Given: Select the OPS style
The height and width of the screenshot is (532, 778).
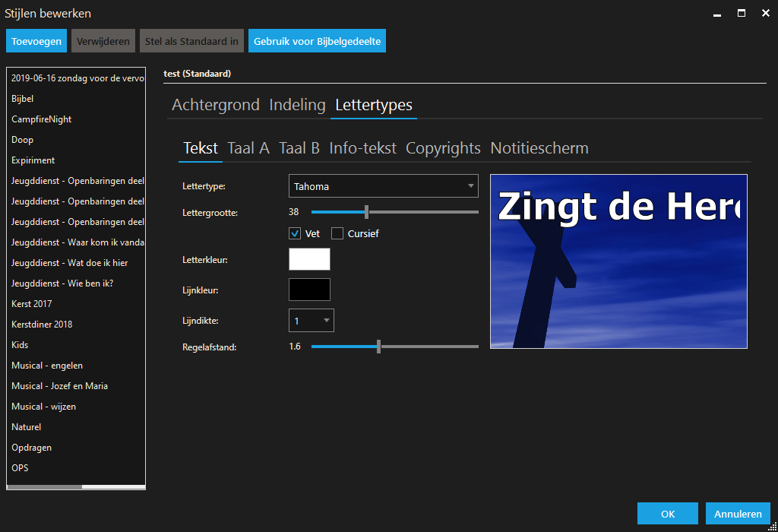Looking at the screenshot, I should [x=76, y=468].
